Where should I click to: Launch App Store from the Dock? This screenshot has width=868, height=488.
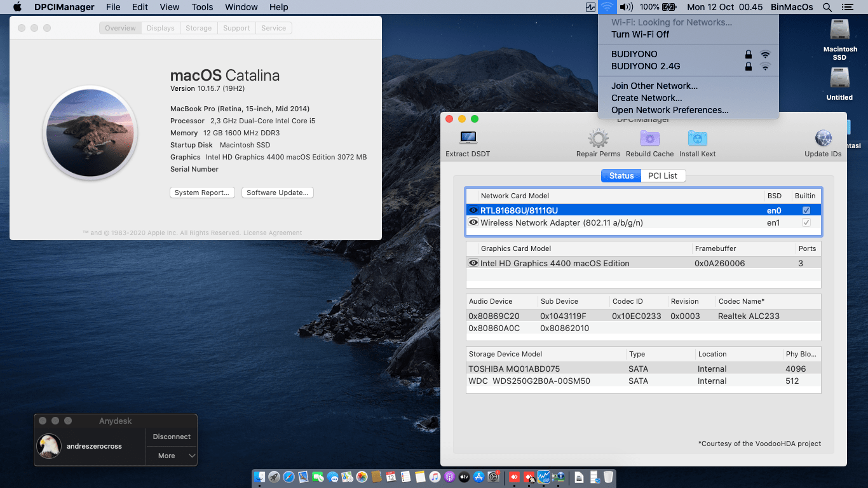point(480,477)
